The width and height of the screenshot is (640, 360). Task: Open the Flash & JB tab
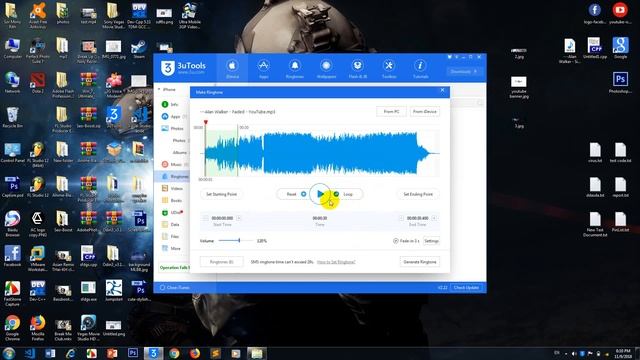click(x=358, y=69)
